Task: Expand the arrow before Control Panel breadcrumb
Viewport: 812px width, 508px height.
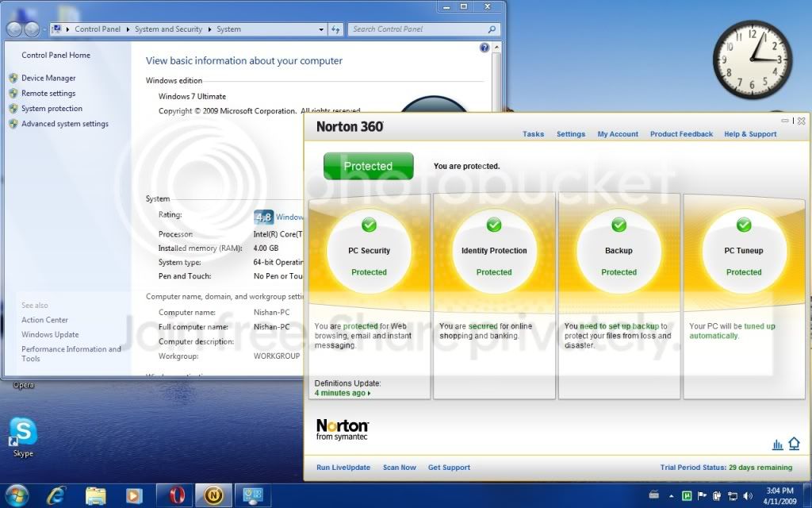Action: pyautogui.click(x=68, y=29)
